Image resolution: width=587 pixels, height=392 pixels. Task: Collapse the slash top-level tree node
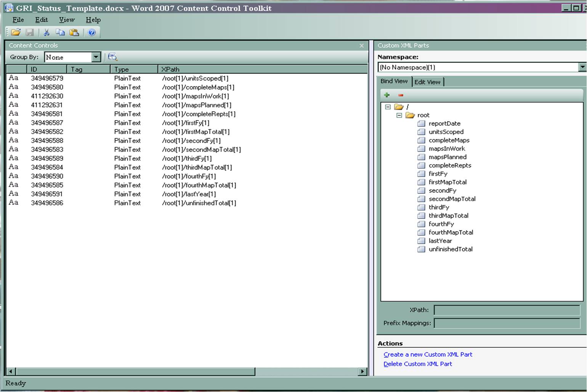pos(388,107)
